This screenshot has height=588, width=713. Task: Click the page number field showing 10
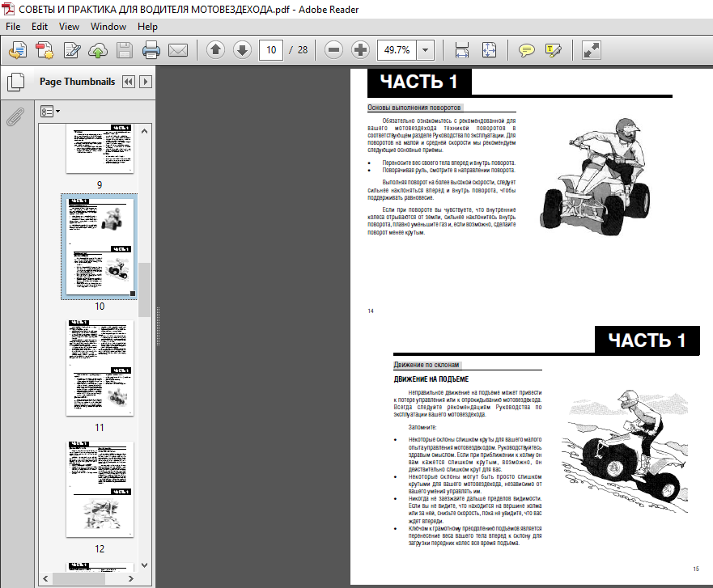271,50
